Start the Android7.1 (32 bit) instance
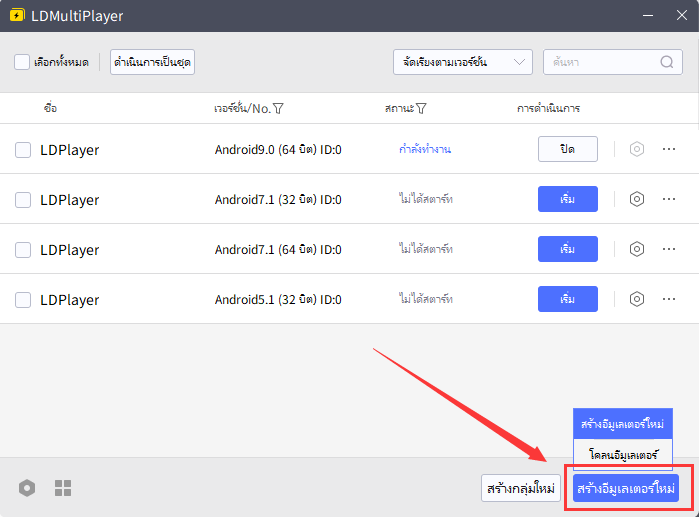The width and height of the screenshot is (699, 517). (567, 199)
